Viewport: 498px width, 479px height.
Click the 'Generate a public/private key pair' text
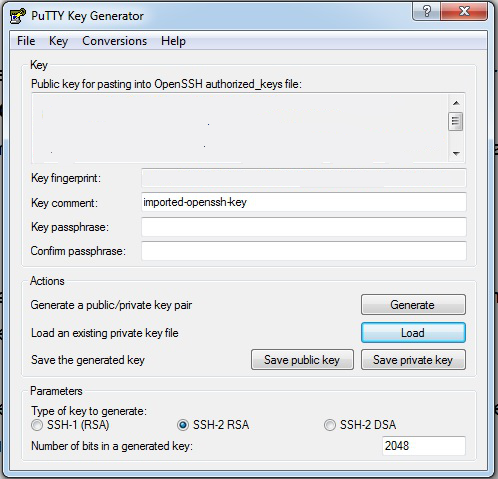(x=111, y=305)
